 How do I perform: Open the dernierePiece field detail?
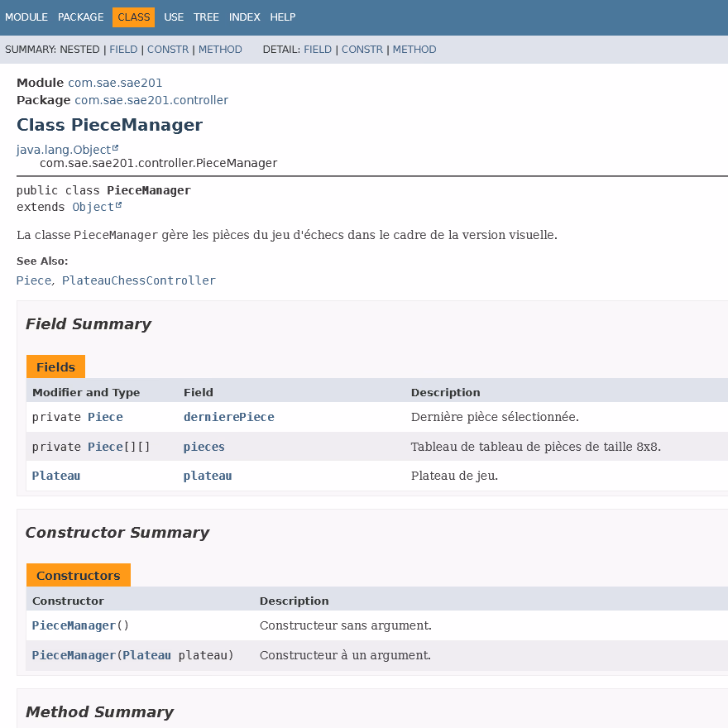(x=228, y=417)
